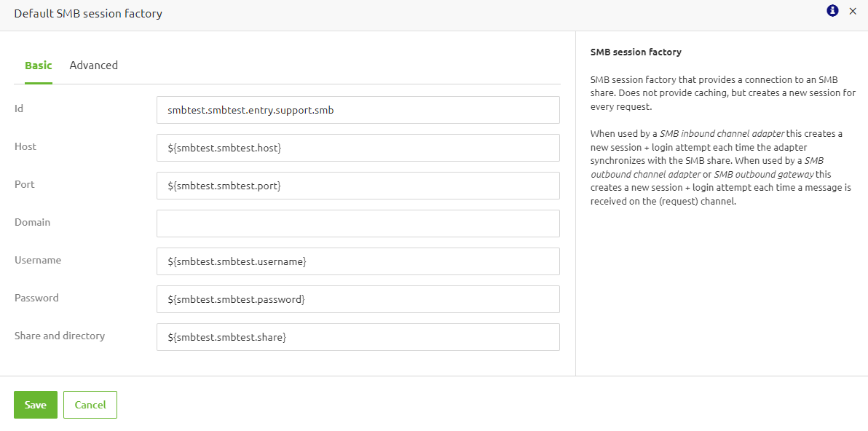Open the info tooltip icon
This screenshot has width=868, height=431.
(x=832, y=11)
